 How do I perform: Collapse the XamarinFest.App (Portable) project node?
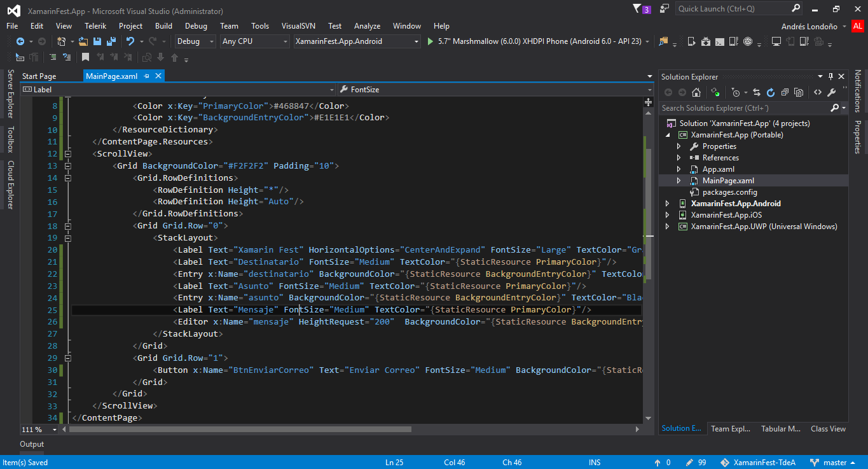(668, 135)
